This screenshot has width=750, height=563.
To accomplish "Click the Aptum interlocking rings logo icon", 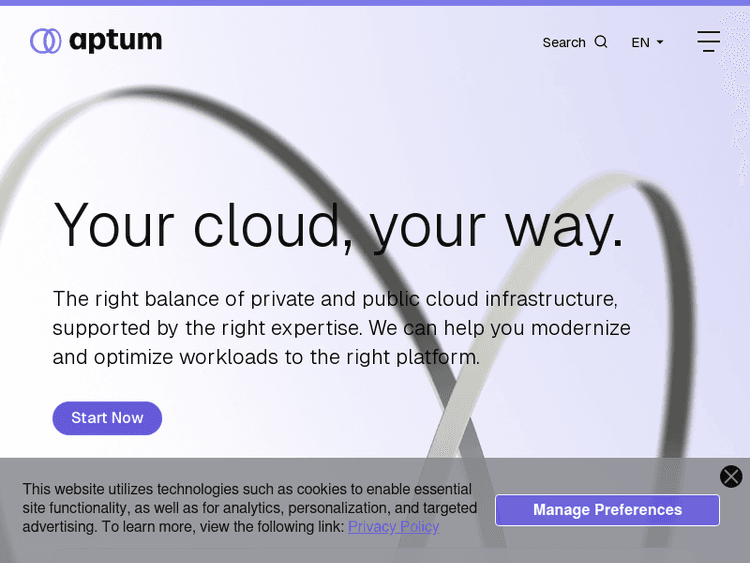I will pos(46,41).
